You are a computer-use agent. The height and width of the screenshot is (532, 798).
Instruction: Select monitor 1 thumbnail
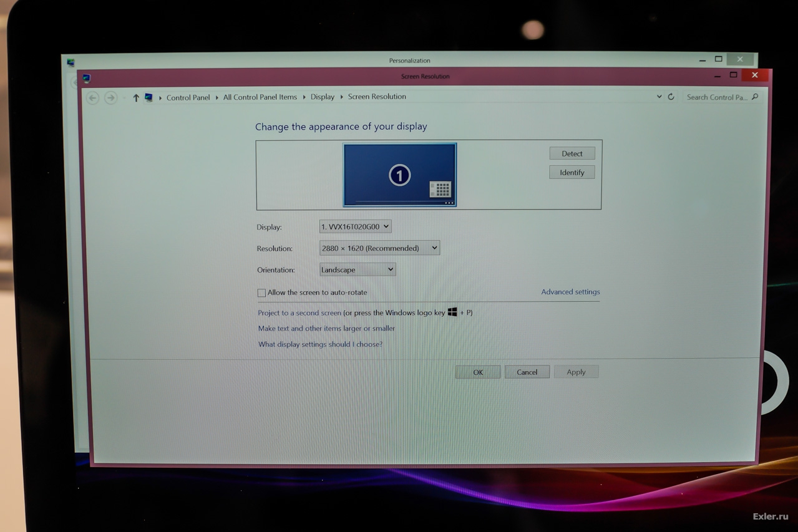point(399,175)
